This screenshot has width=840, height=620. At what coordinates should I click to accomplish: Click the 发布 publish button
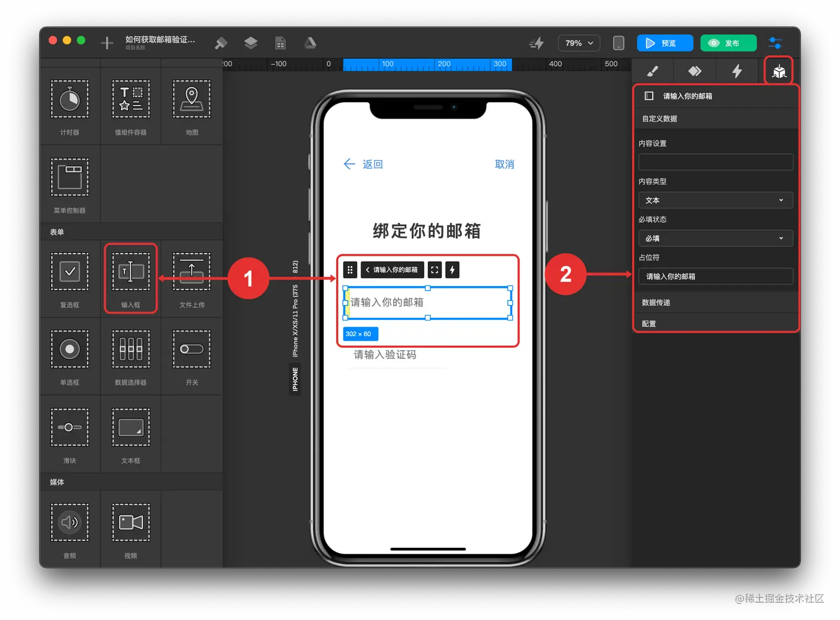point(728,43)
